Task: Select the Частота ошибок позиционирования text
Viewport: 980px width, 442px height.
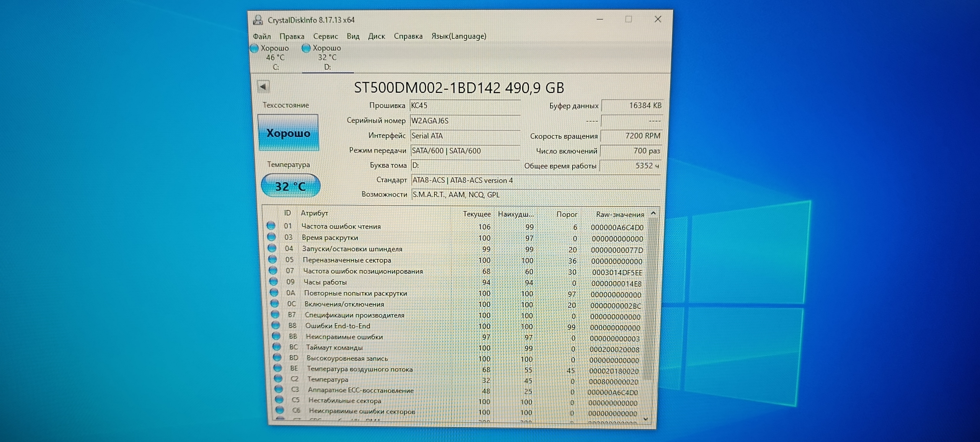Action: click(x=363, y=271)
